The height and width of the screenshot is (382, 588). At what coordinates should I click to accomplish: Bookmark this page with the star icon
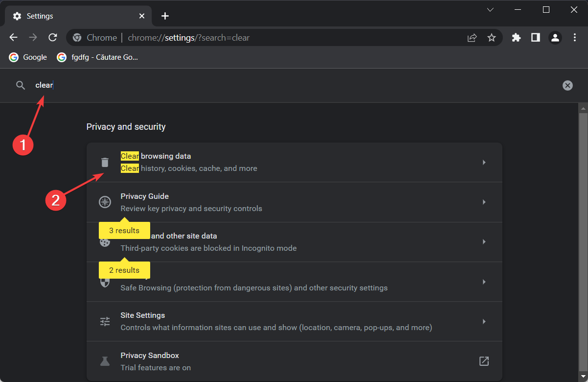tap(492, 37)
